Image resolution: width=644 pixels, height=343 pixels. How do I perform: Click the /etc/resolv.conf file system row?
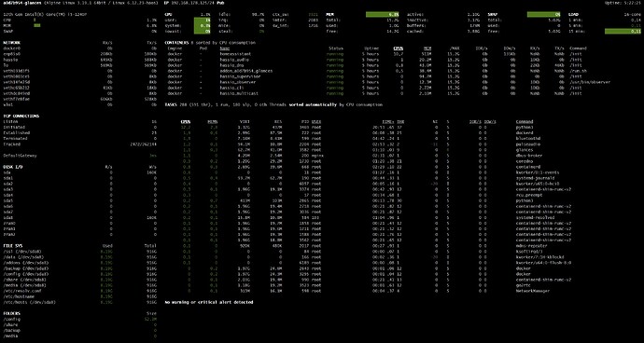click(79, 291)
